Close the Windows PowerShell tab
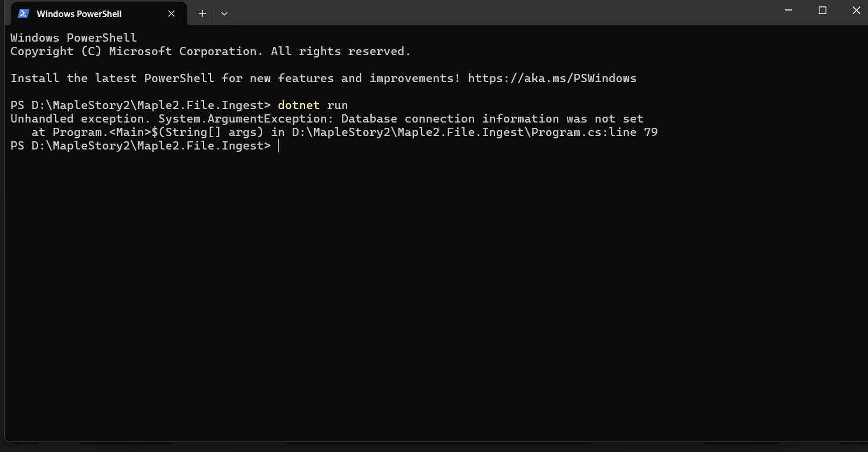Viewport: 868px width, 452px height. coord(171,13)
